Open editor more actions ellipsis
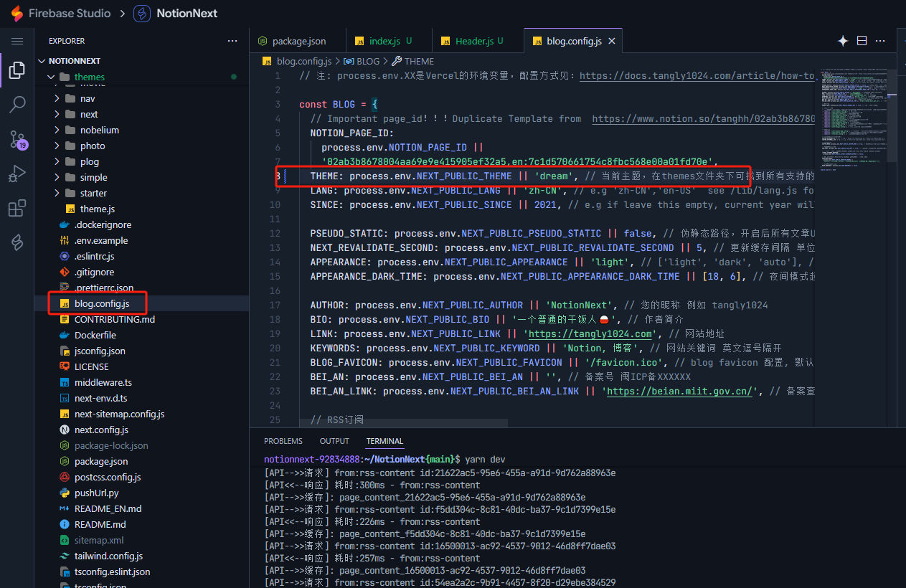This screenshot has height=588, width=906. [881, 41]
